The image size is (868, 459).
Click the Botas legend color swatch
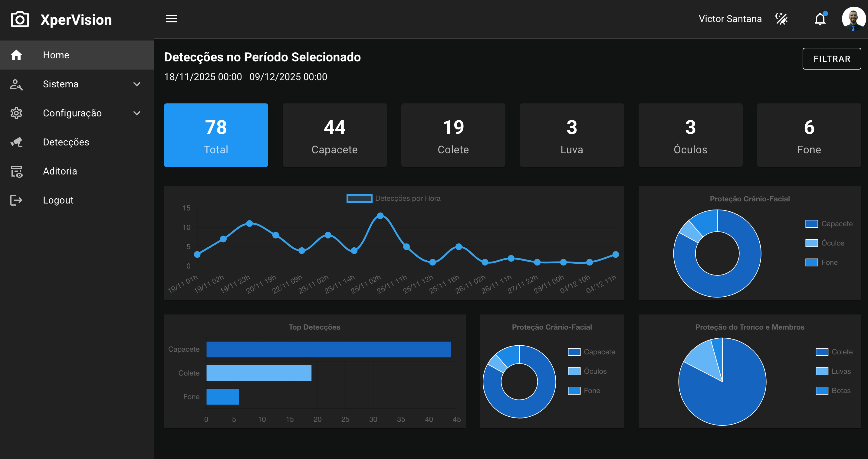tap(822, 391)
